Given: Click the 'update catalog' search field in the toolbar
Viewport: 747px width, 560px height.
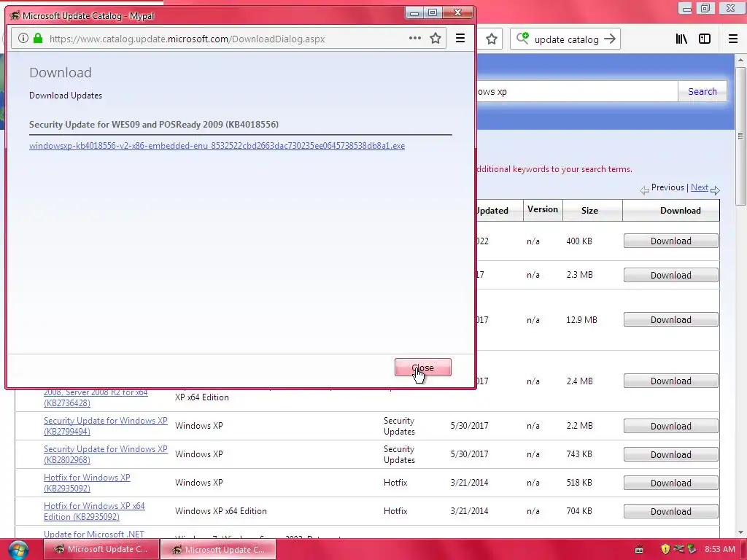Looking at the screenshot, I should pos(566,39).
